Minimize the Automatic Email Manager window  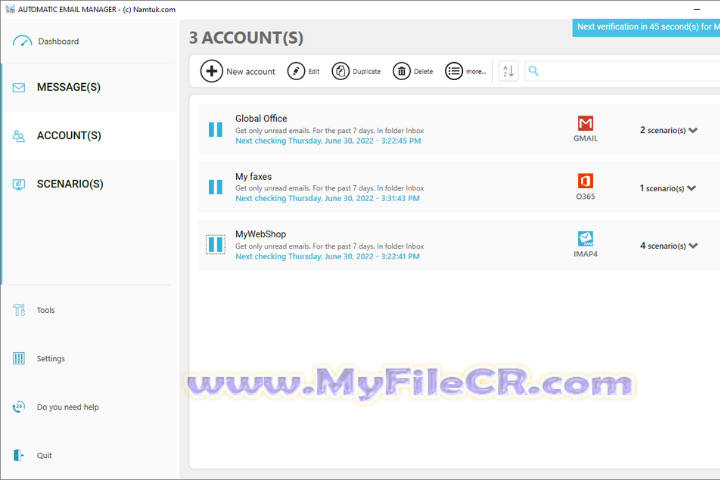pos(697,9)
